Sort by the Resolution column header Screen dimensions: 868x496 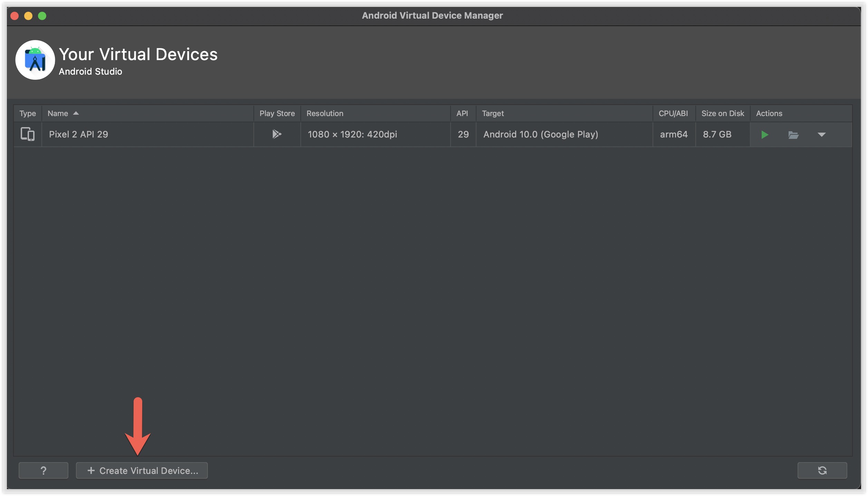pyautogui.click(x=325, y=113)
